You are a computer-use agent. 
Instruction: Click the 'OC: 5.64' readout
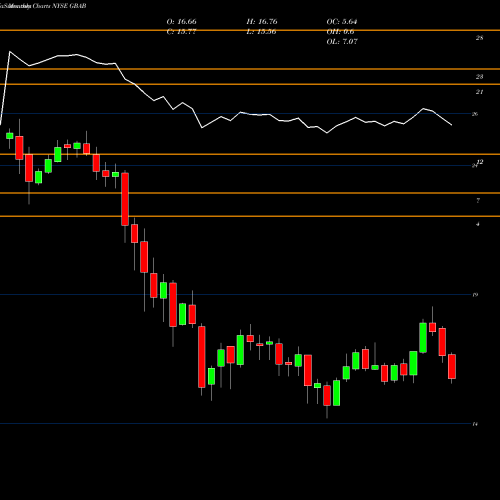342,22
